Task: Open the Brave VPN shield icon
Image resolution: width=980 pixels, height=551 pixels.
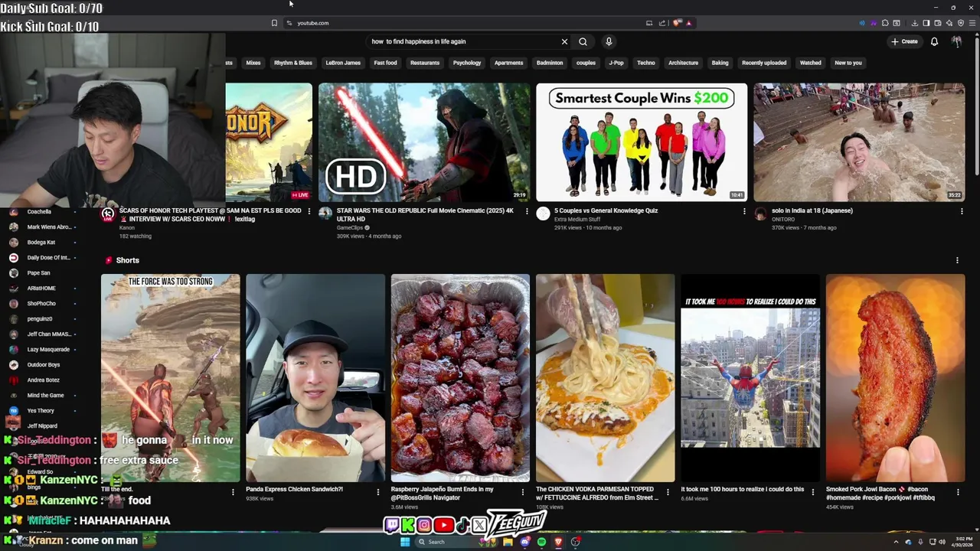Action: click(x=961, y=23)
